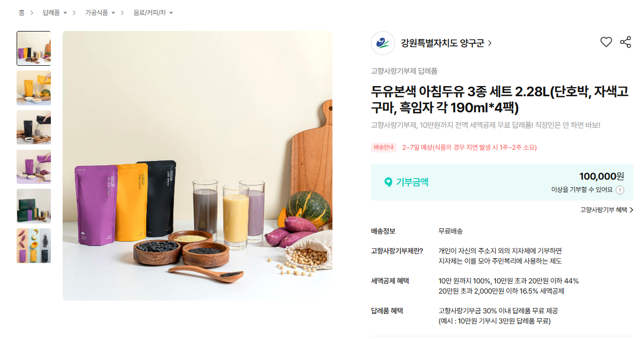
Task: Click the main product image
Action: [198, 166]
